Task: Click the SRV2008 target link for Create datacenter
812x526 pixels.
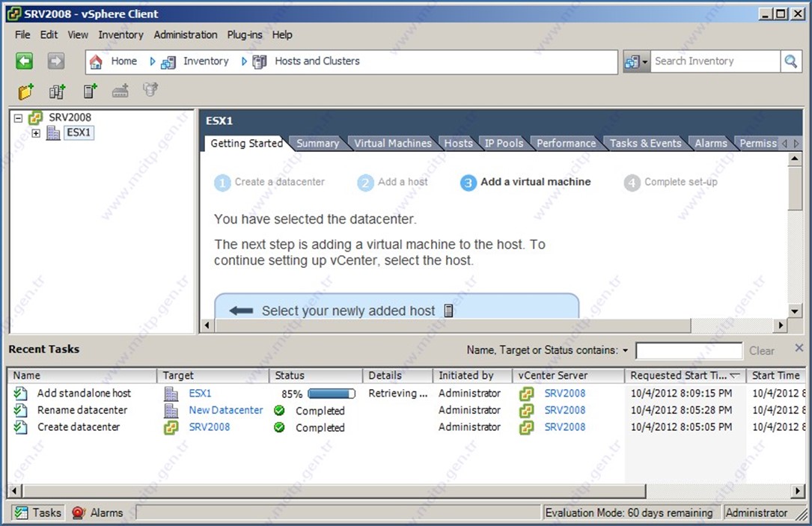Action: click(210, 428)
